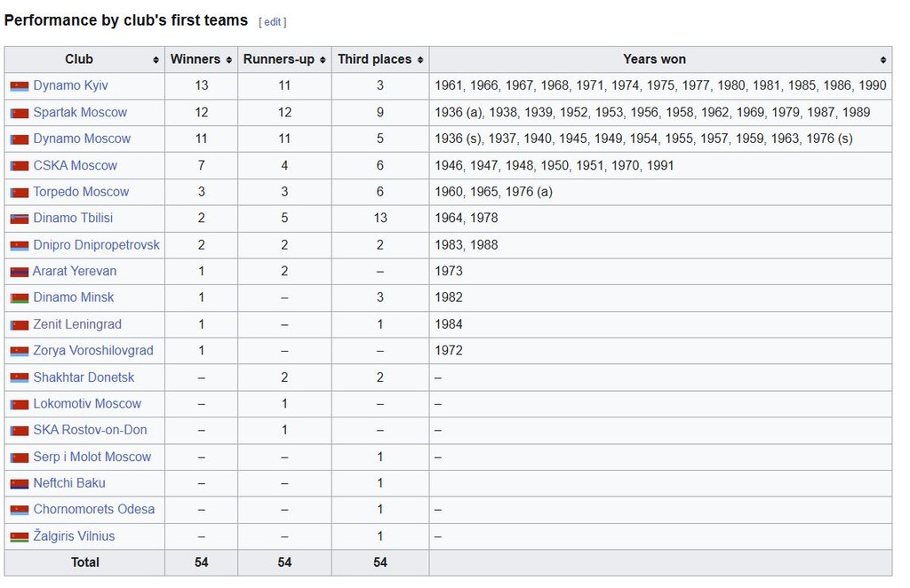Click the flag icon beside Dynamo Kyiv
Screen dimensions: 910x588
coord(20,86)
